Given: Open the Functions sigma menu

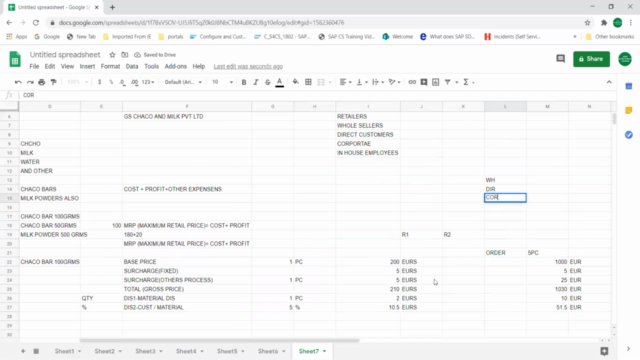Looking at the screenshot, I should 468,82.
